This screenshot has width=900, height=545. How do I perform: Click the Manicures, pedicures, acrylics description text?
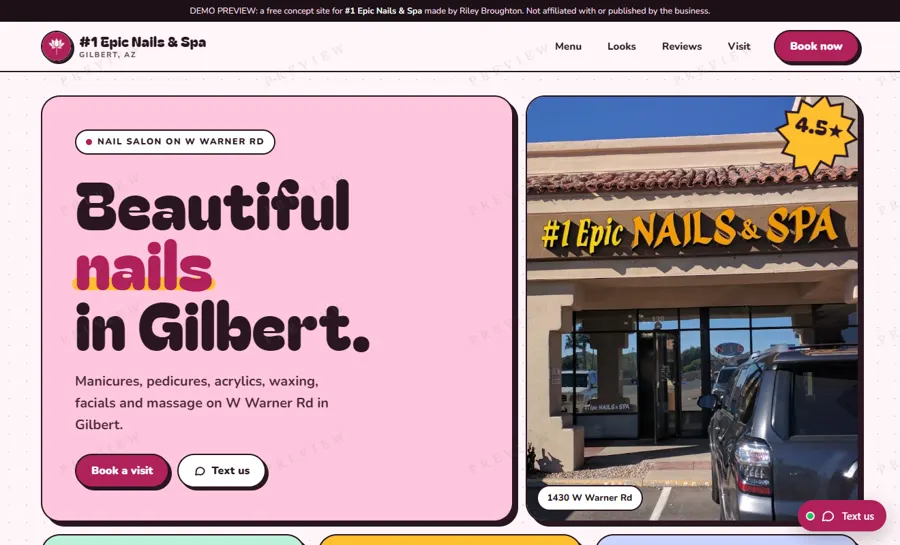pyautogui.click(x=202, y=403)
